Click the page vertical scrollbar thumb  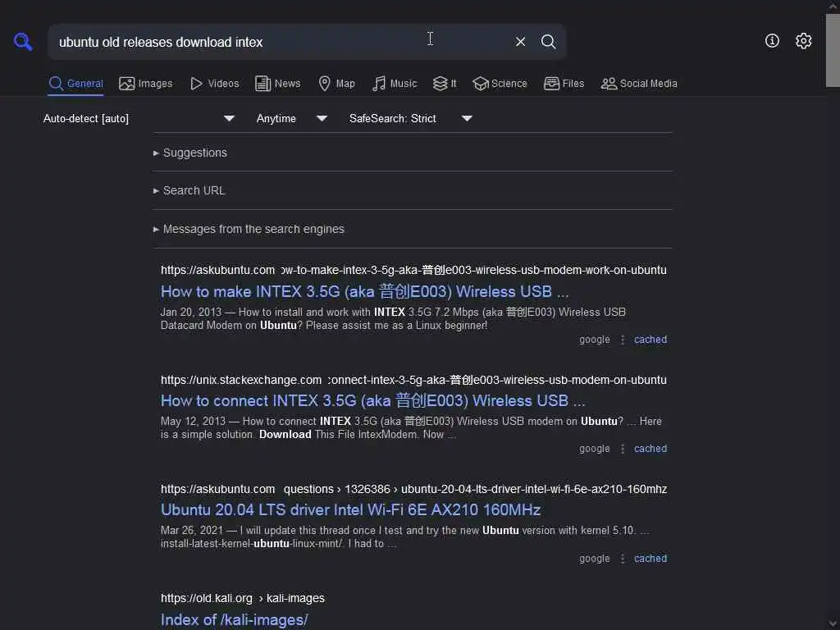click(833, 49)
